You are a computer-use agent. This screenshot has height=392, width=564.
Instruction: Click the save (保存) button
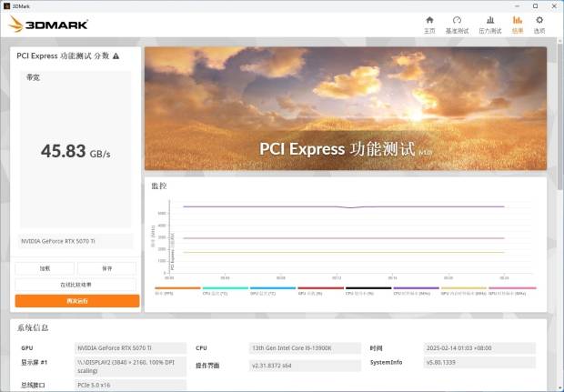point(106,268)
